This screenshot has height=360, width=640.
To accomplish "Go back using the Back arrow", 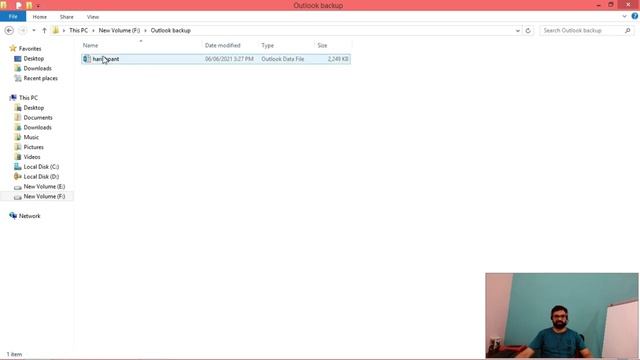I will (x=9, y=31).
